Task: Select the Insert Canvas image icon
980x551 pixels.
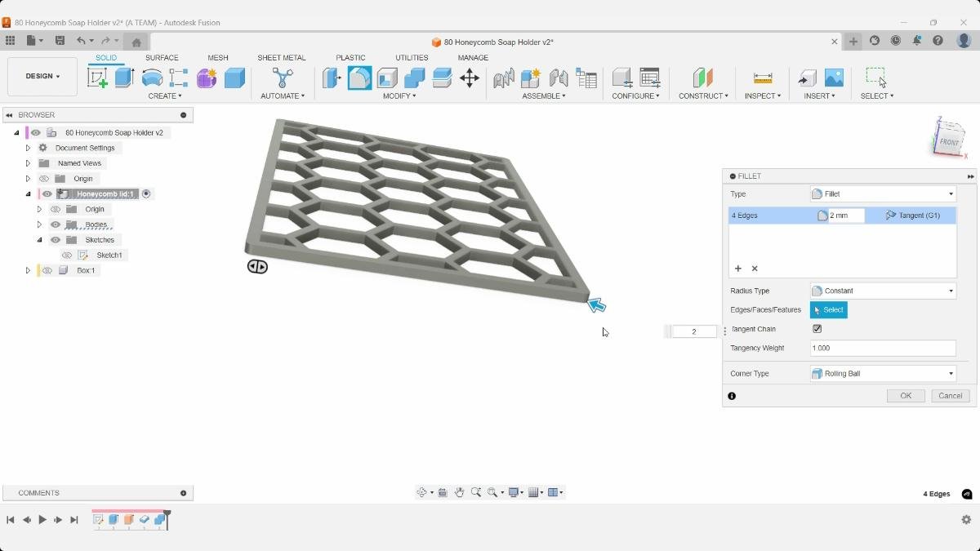Action: click(834, 78)
